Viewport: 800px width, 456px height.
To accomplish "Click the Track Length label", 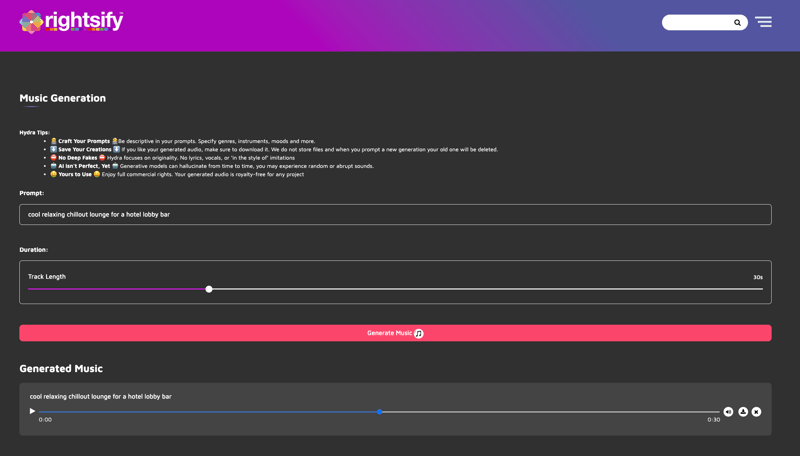I will click(x=47, y=276).
